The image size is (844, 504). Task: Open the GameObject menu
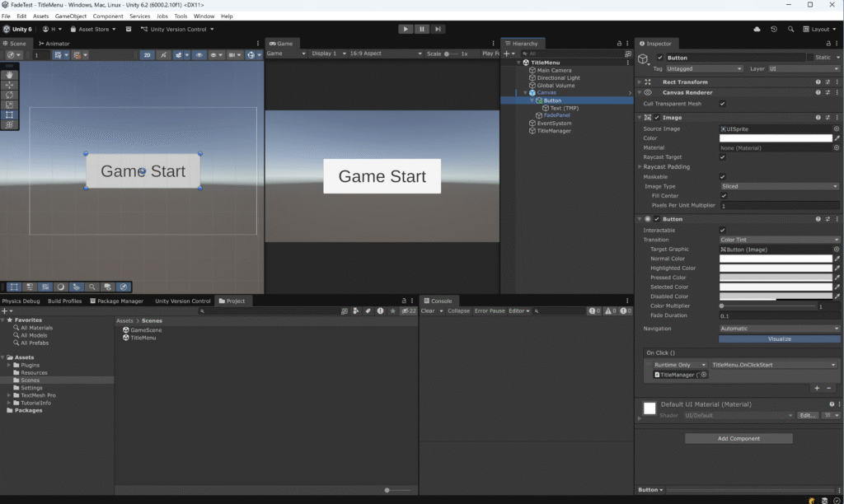[72, 16]
